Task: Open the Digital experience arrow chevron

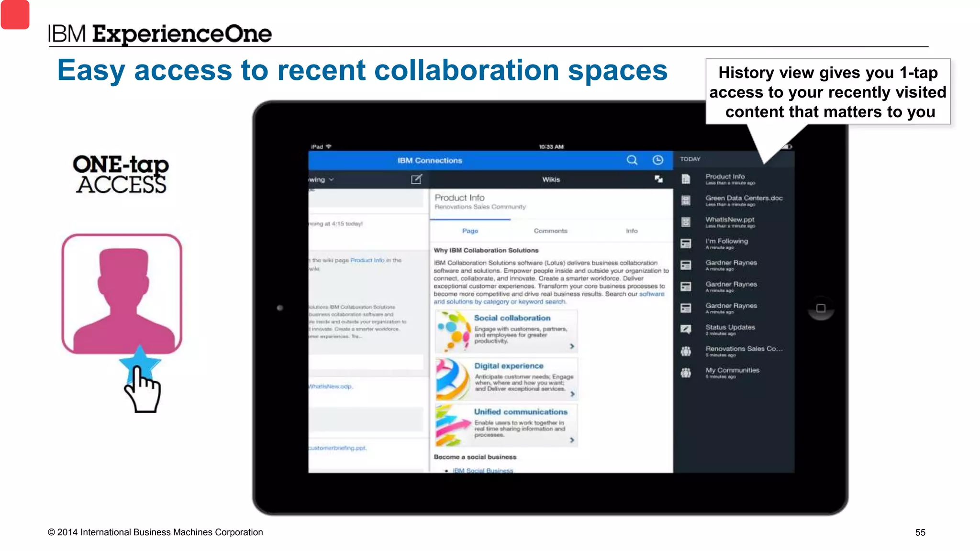Action: point(572,394)
